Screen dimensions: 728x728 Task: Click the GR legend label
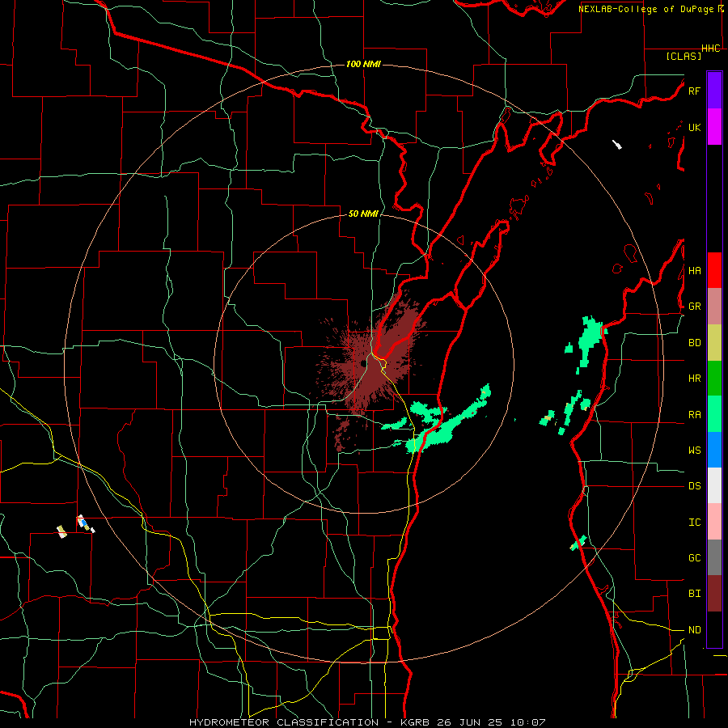pyautogui.click(x=694, y=307)
